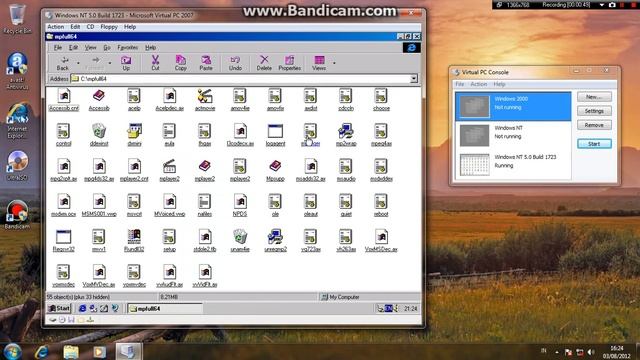Open the File menu in mpfull64 window
This screenshot has width=640, height=360.
point(58,47)
